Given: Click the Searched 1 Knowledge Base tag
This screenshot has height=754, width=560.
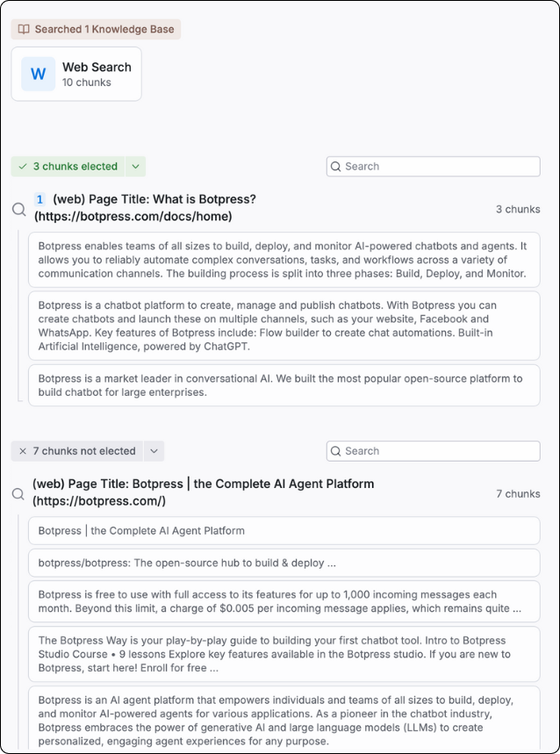Looking at the screenshot, I should click(96, 29).
